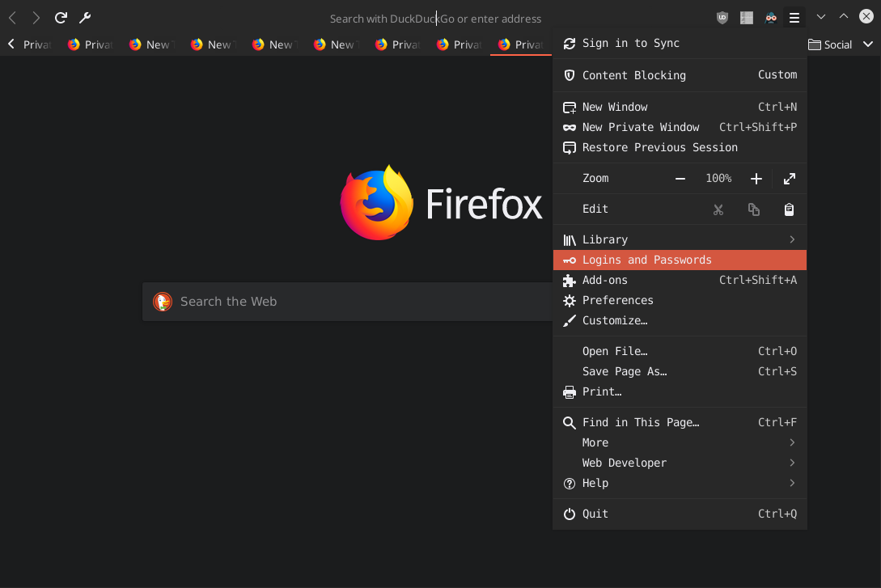Expand the Web Developer submenu
This screenshot has height=588, width=881.
tap(680, 463)
